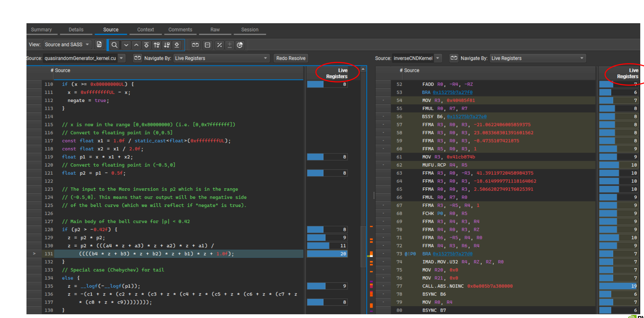The height and width of the screenshot is (318, 644).
Task: Navigate to next higher value icon
Action: 156,45
